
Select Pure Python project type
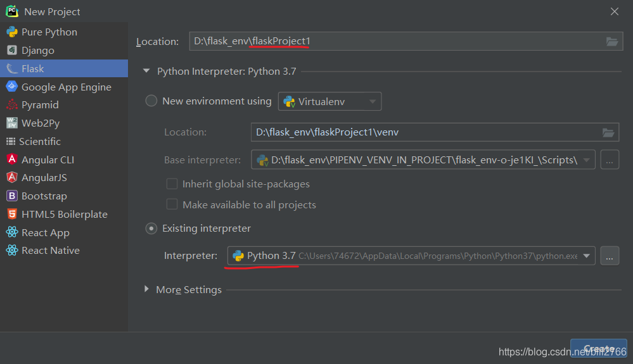tap(64, 32)
